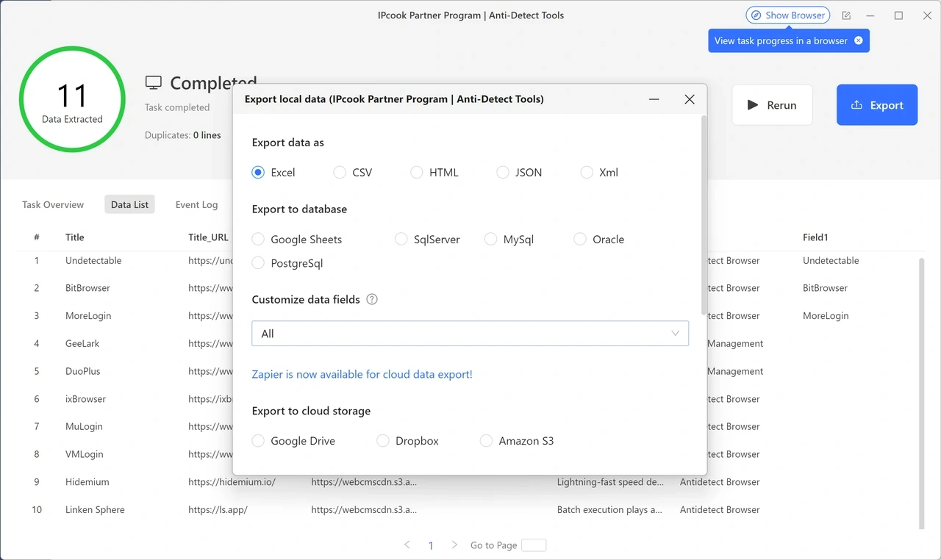Click the Rerun button
Viewport: 941px width, 560px height.
click(772, 104)
